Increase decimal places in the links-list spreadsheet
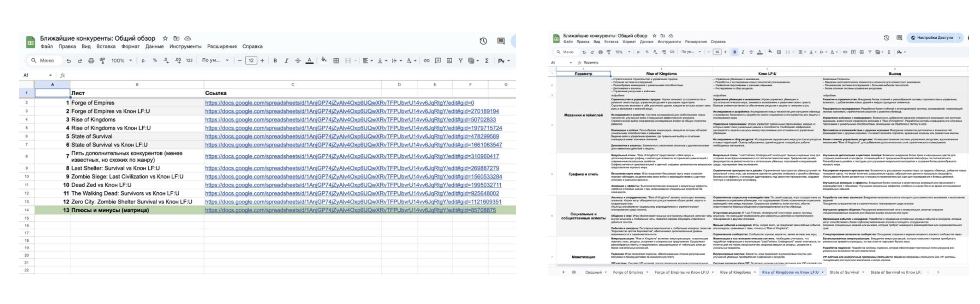 [178, 60]
